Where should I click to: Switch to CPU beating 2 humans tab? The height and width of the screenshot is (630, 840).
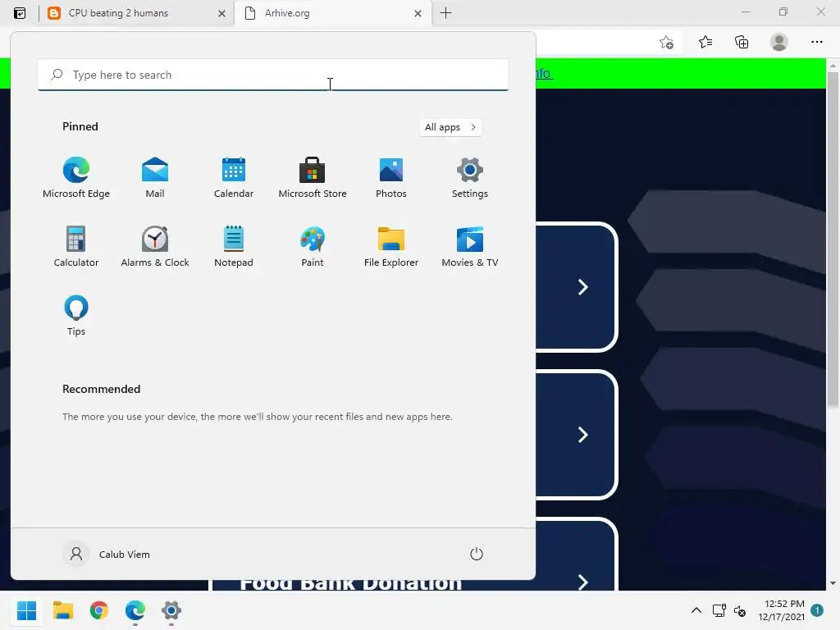click(137, 13)
